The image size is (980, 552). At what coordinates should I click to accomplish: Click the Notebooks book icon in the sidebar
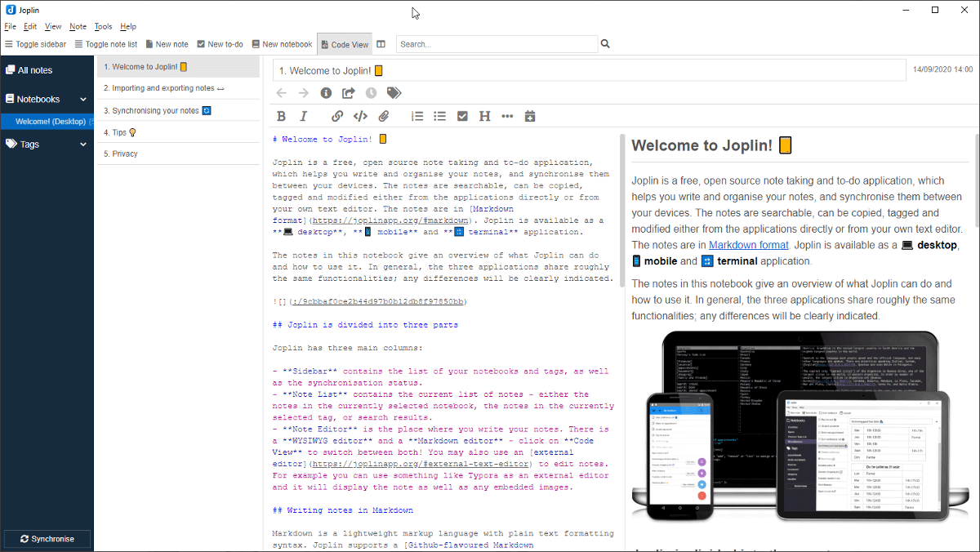pyautogui.click(x=11, y=99)
